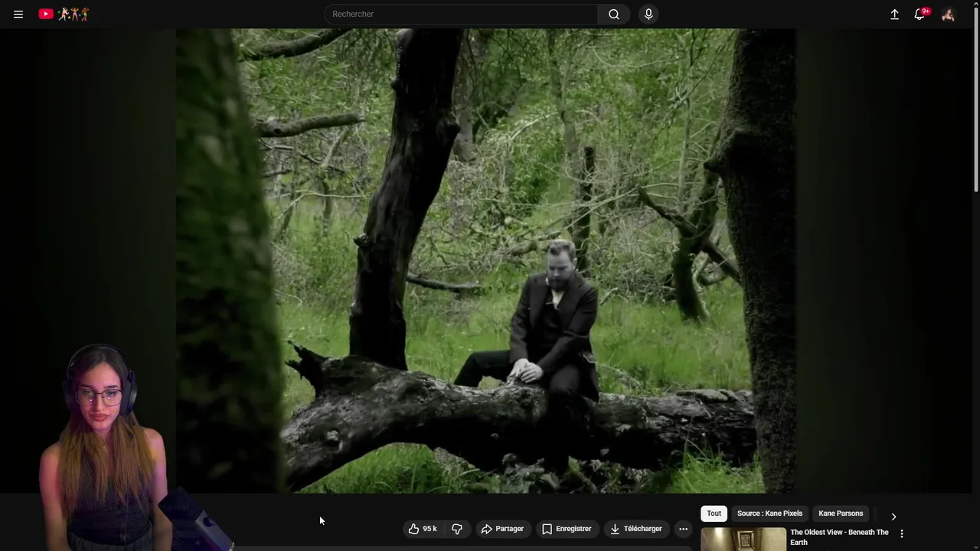This screenshot has width=980, height=551.
Task: Dislike the video
Action: (457, 529)
